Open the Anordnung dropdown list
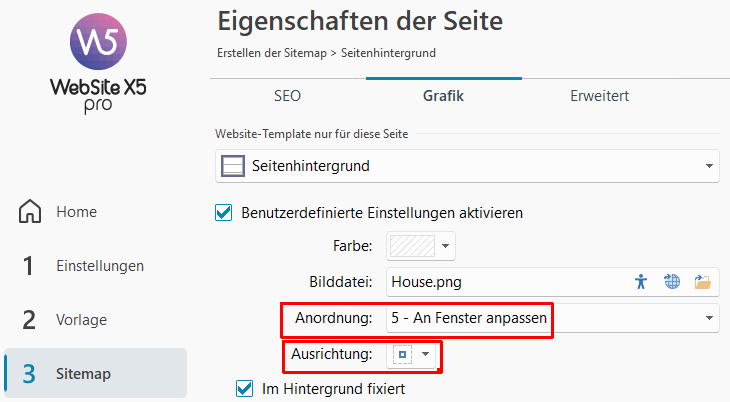Image resolution: width=730 pixels, height=402 pixels. pyautogui.click(x=709, y=319)
